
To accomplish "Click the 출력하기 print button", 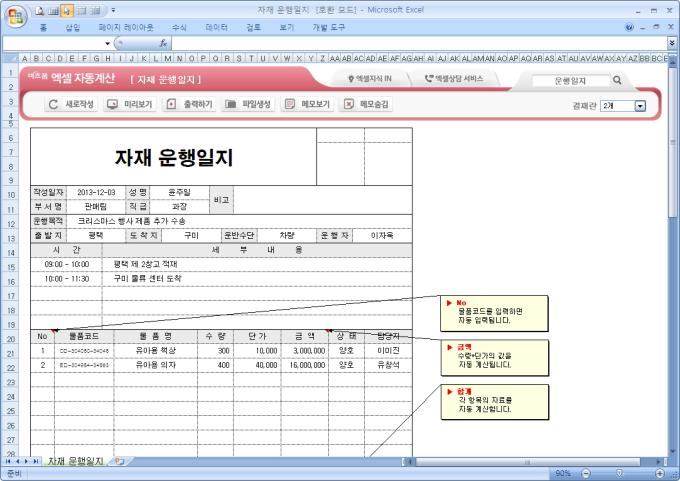I will tap(189, 104).
